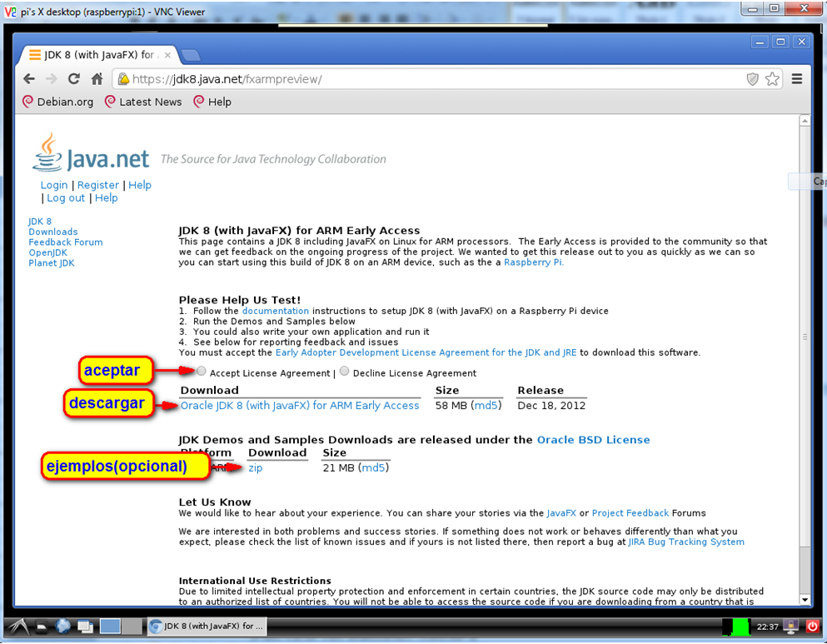Viewport: 827px width, 644px height.
Task: Reload the current page
Action: (x=74, y=79)
